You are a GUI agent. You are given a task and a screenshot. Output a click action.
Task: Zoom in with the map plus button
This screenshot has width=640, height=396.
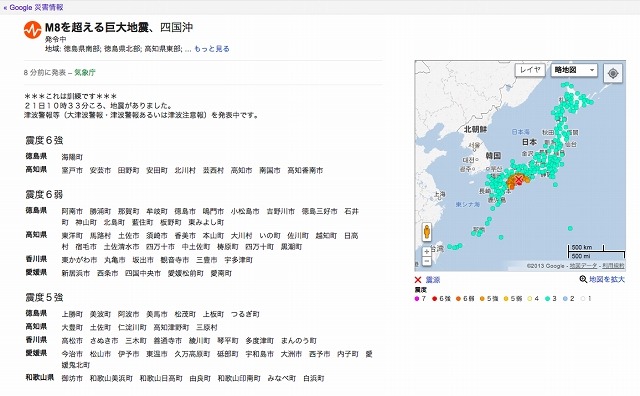427,251
